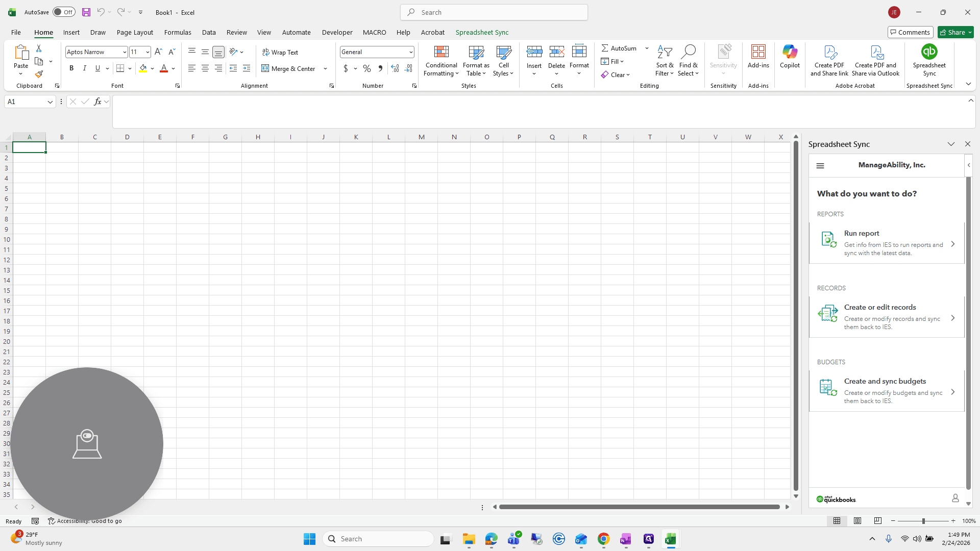Screen dimensions: 980x551
Task: Open the Formulas ribbon tab
Action: tap(178, 32)
